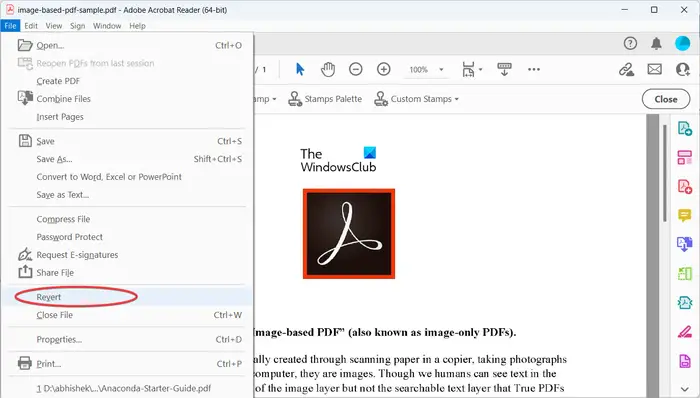Open notifications bell icon
Screen dimensions: 700x398
point(656,43)
